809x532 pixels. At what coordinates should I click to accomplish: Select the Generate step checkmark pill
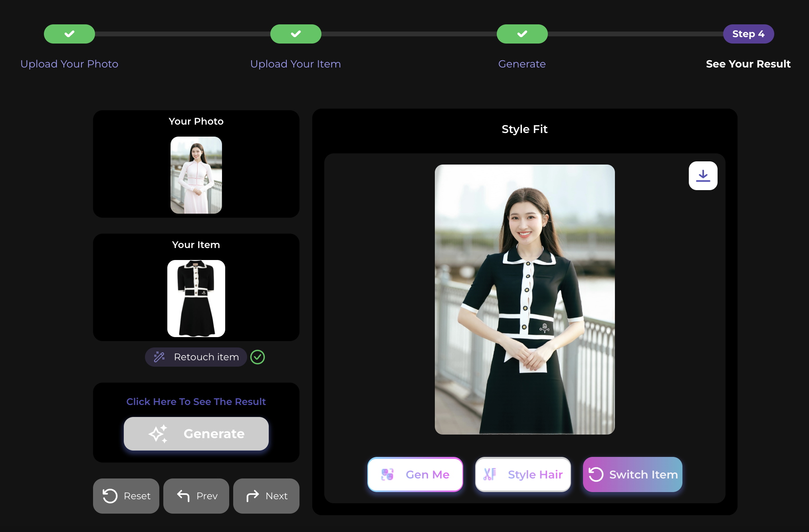pos(522,34)
